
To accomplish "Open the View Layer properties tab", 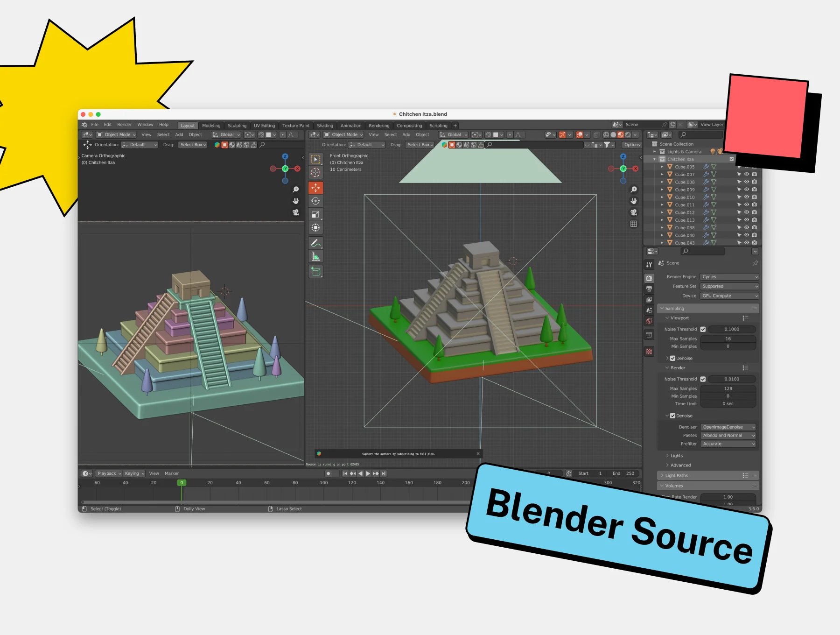I will pos(649,300).
